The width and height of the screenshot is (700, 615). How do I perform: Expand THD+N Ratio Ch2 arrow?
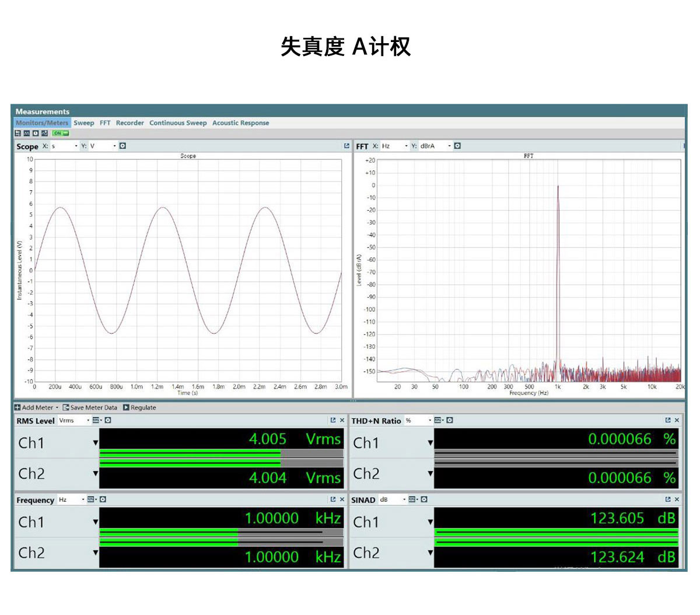[430, 473]
